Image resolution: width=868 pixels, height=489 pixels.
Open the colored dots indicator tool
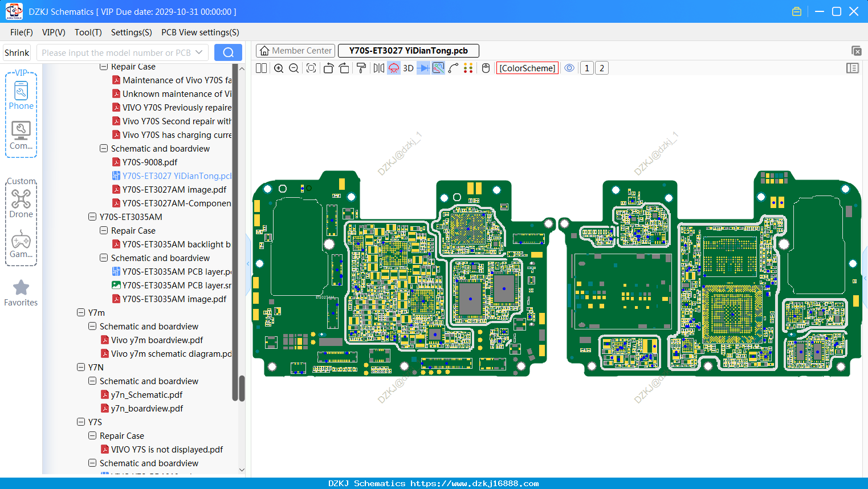click(468, 68)
